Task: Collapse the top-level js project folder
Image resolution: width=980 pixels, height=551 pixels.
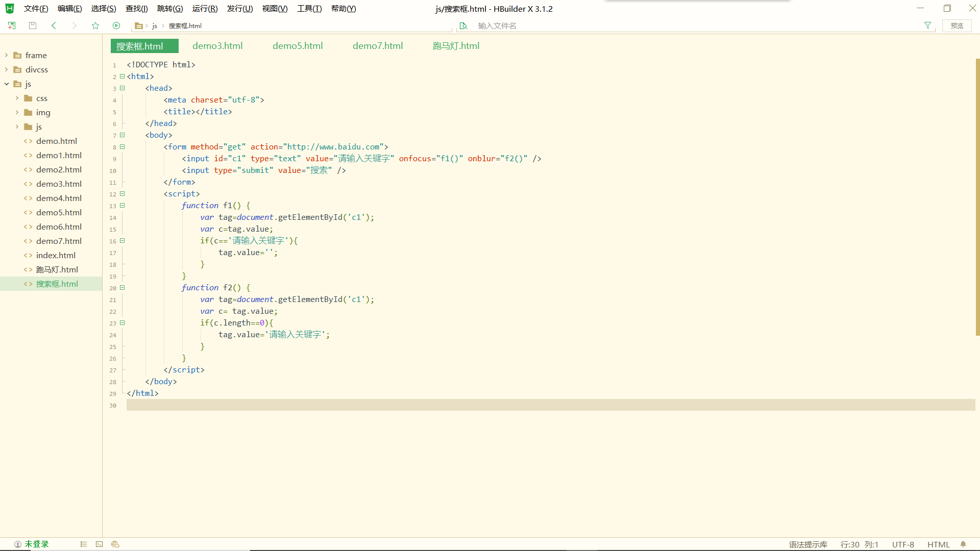Action: click(7, 84)
